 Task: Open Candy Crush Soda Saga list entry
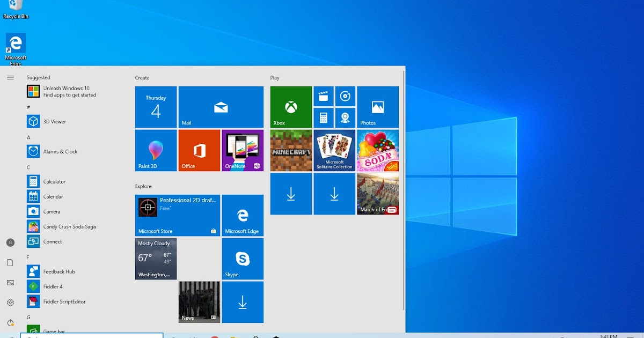[76, 226]
